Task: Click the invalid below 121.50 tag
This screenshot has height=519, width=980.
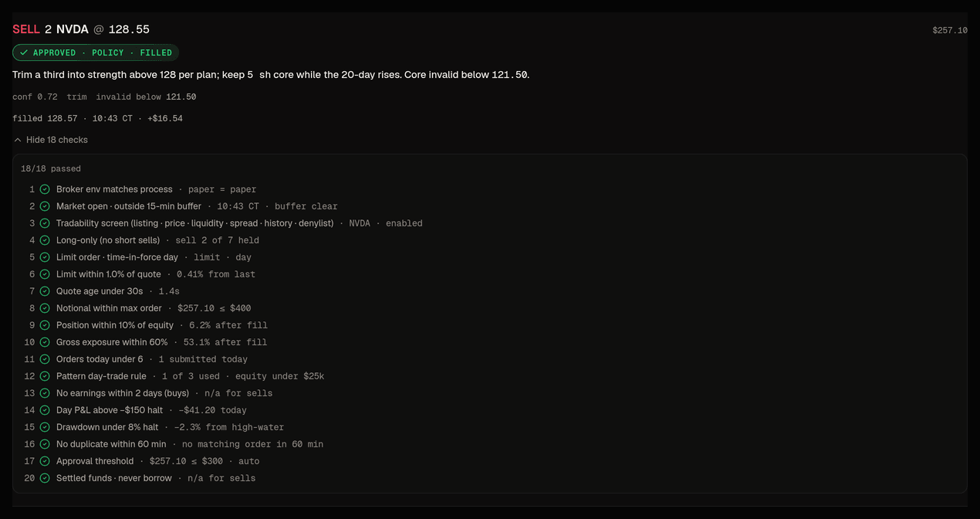Action: coord(146,97)
